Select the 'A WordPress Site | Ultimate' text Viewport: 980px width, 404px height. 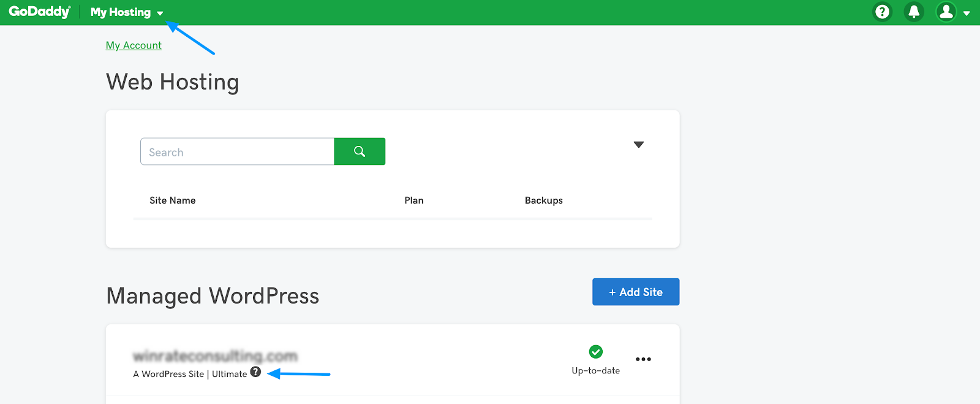pyautogui.click(x=190, y=374)
